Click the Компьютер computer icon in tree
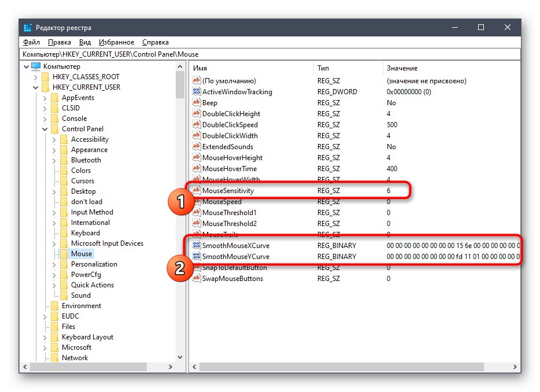This screenshot has height=392, width=540. point(36,66)
